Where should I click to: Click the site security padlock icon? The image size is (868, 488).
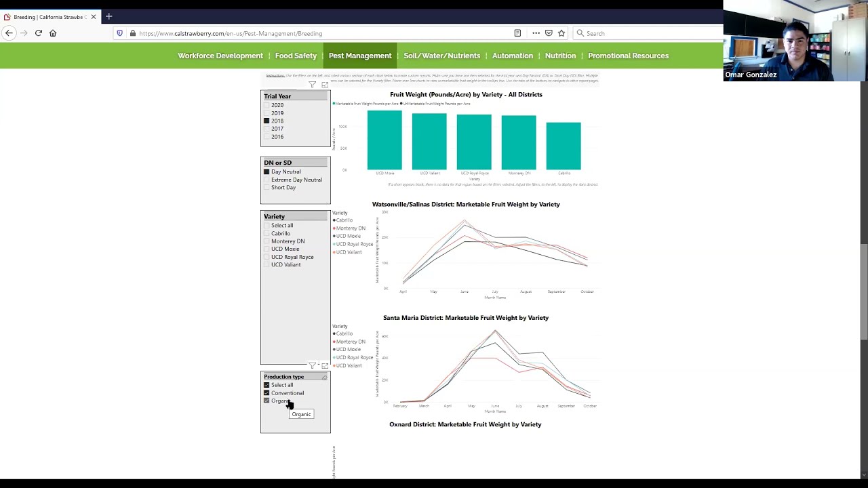coord(132,33)
